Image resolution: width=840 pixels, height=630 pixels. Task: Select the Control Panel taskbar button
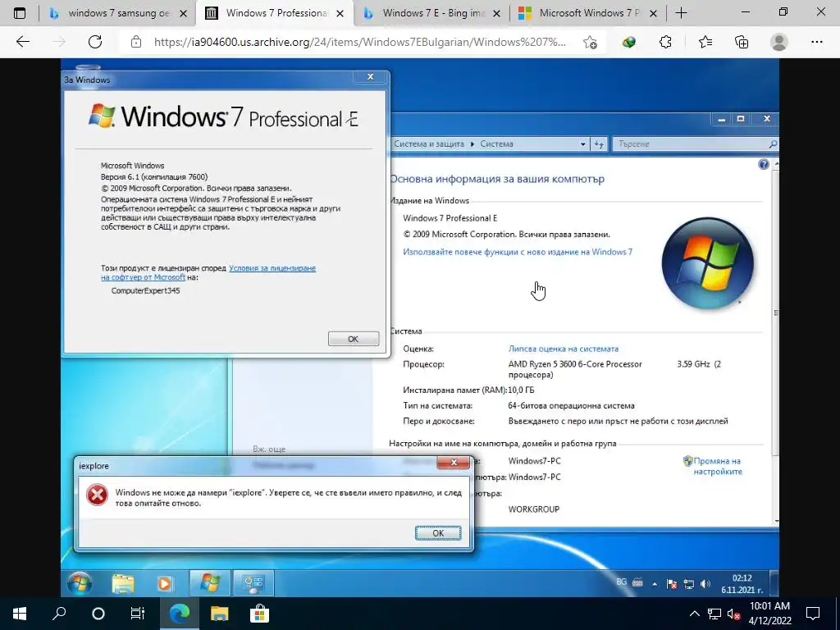click(253, 583)
